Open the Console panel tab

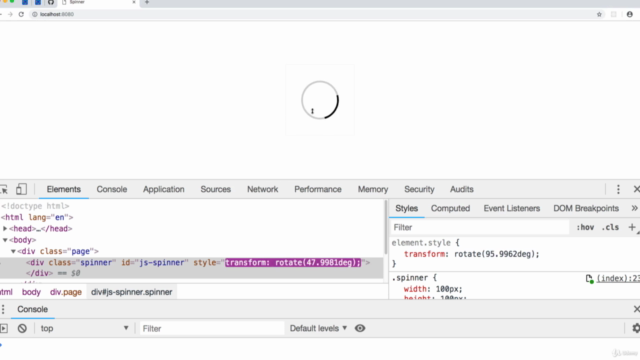(112, 189)
